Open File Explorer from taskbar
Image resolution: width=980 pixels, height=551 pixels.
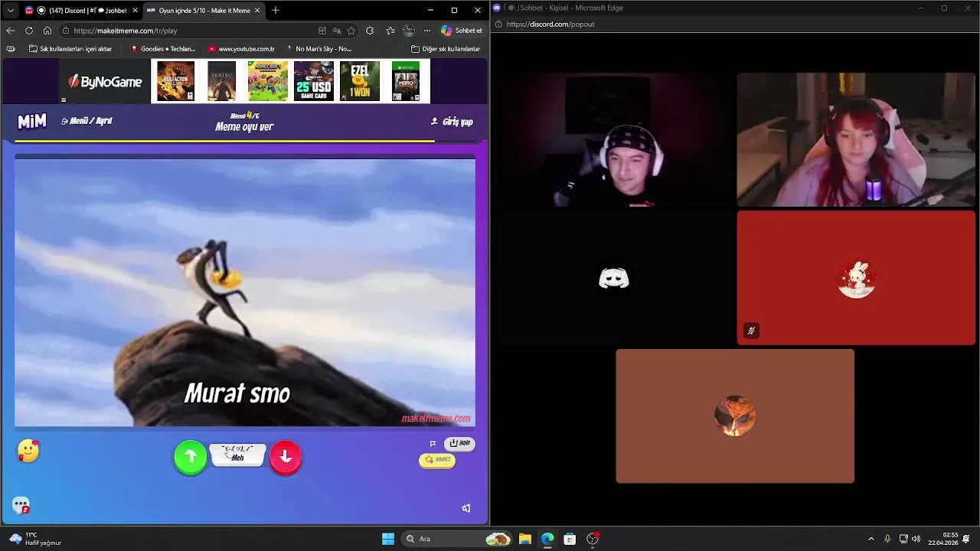pyautogui.click(x=524, y=539)
